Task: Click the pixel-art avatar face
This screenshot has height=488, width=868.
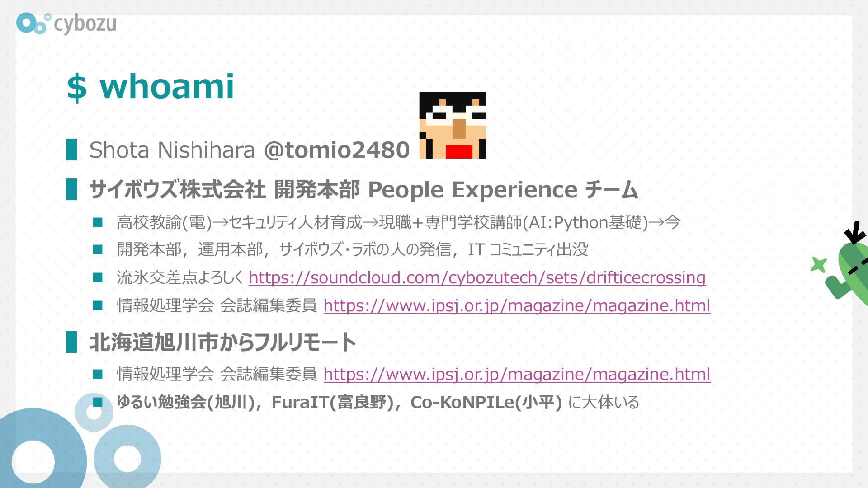Action: pyautogui.click(x=452, y=125)
